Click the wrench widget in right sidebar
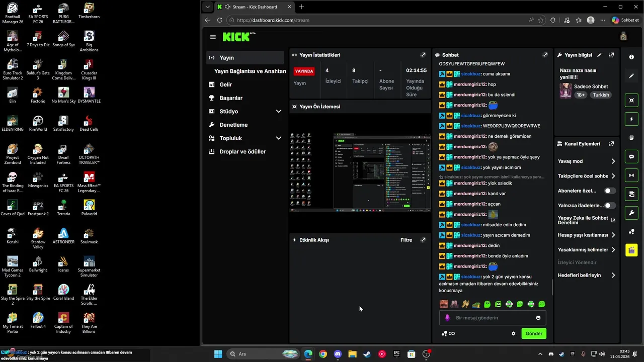The image size is (644, 362). [631, 213]
